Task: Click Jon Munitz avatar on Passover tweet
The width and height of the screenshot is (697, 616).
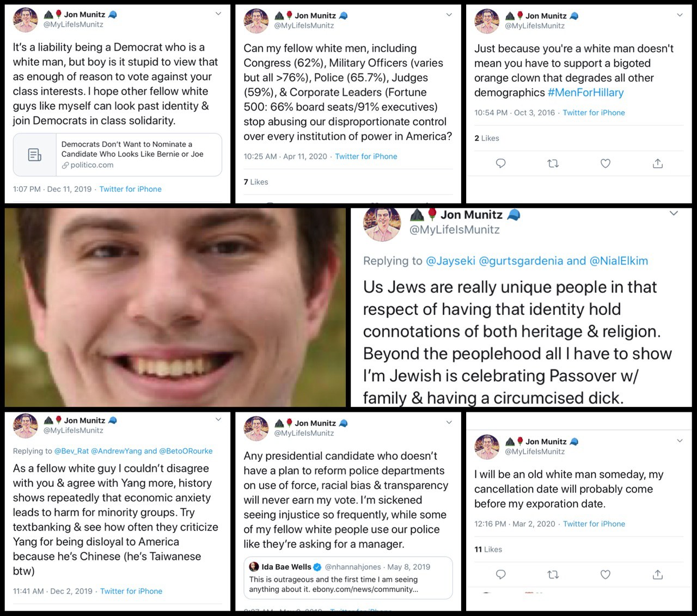Action: (382, 224)
